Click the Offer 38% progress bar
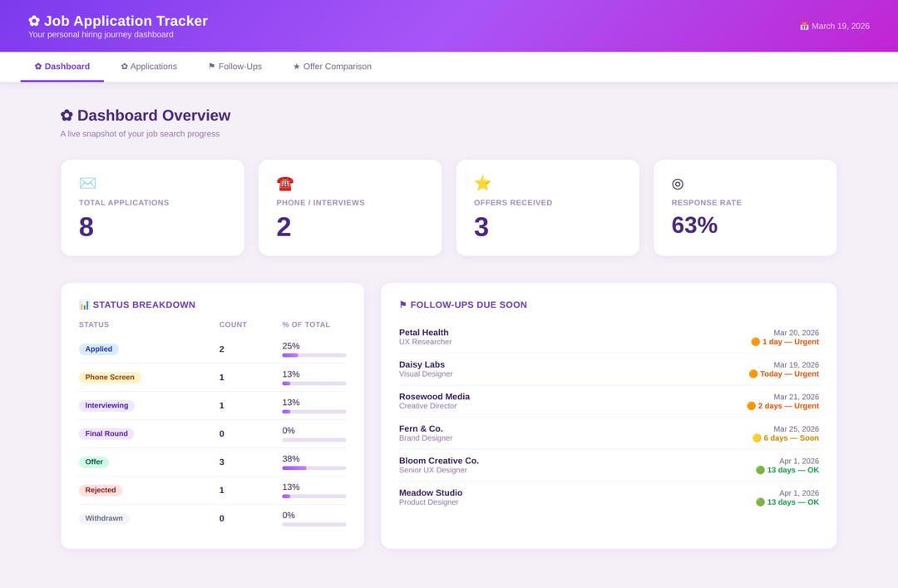Viewport: 898px width, 588px height. pos(313,468)
